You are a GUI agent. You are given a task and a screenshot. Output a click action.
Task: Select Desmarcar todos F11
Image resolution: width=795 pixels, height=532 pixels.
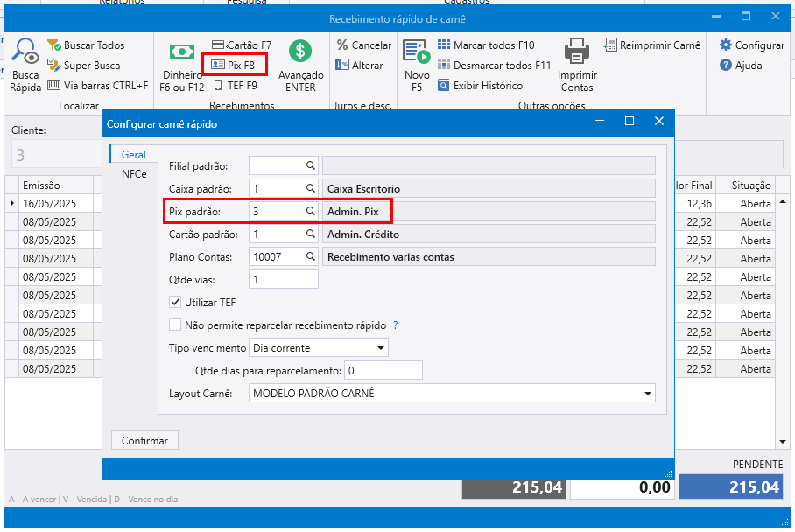click(494, 66)
